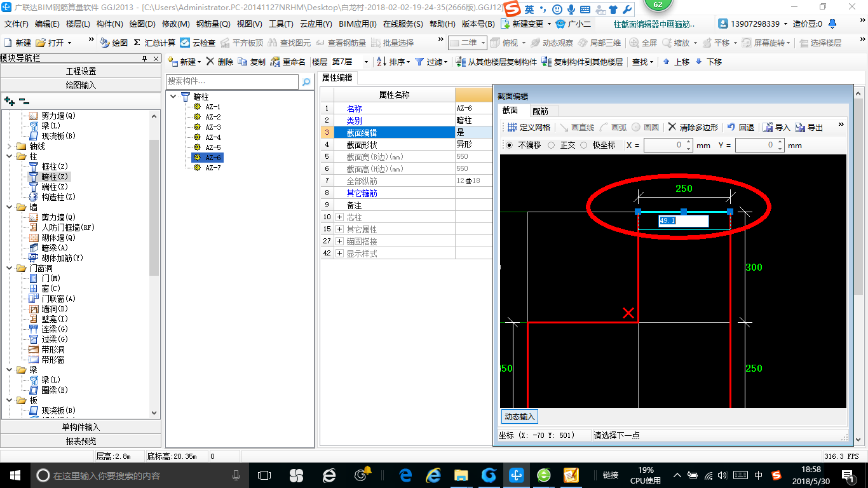868x488 pixels.
Task: Click the 搜索构件 search field
Action: pyautogui.click(x=232, y=82)
